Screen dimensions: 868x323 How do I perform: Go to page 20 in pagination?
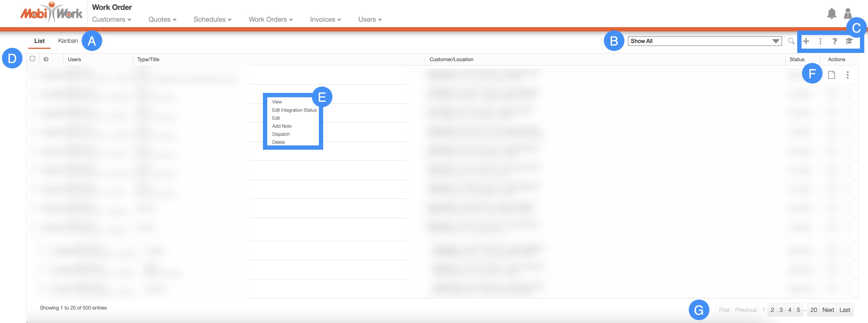[x=814, y=310]
